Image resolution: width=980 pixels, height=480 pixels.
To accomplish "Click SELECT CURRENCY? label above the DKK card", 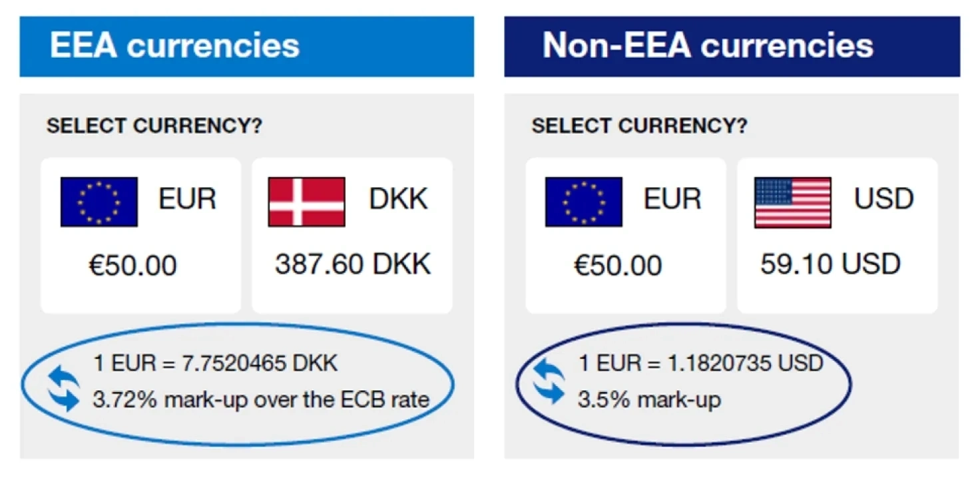I will [x=154, y=126].
